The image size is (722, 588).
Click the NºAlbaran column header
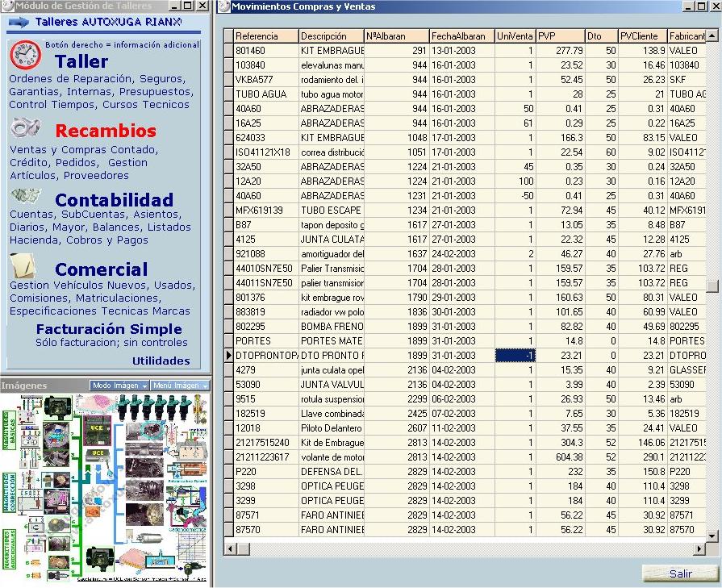pos(396,36)
